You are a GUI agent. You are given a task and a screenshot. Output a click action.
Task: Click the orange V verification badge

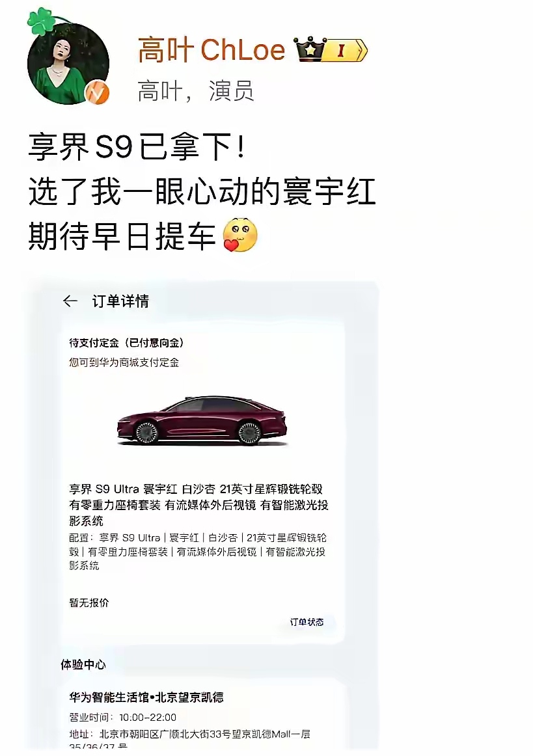97,92
